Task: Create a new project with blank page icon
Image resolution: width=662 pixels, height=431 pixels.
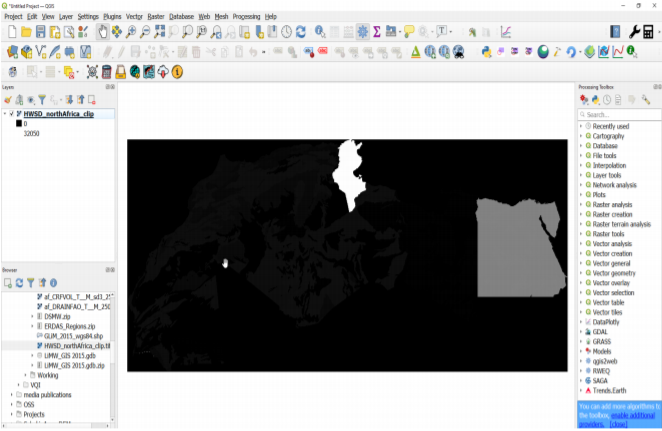Action: pyautogui.click(x=12, y=32)
